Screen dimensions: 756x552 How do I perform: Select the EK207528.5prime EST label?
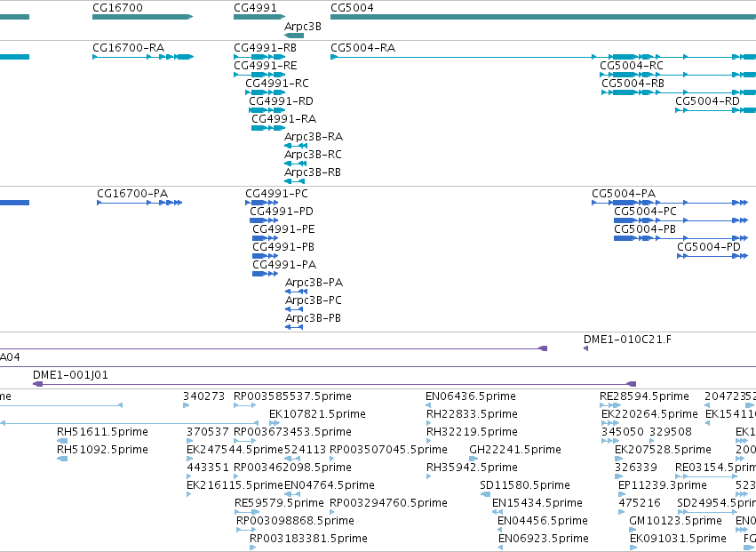(x=663, y=450)
